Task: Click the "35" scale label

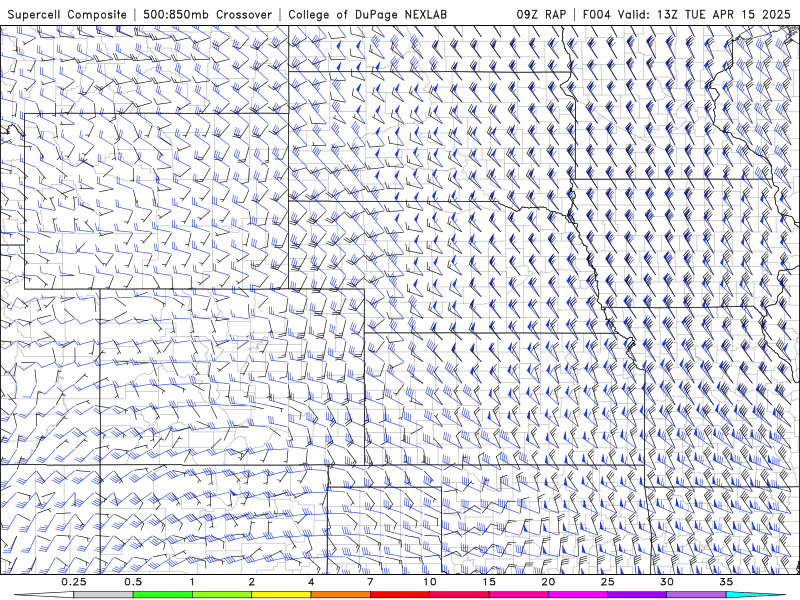Action: pos(726,582)
